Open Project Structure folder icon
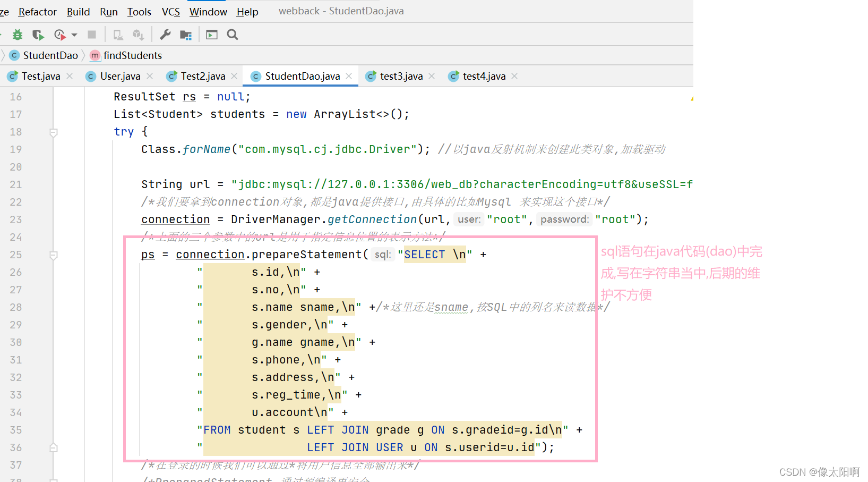This screenshot has width=868, height=482. point(186,35)
